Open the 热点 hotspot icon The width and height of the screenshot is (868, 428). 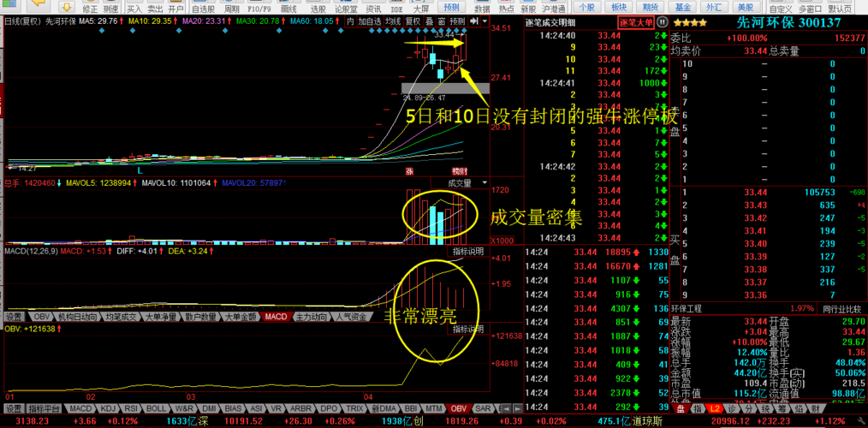506,7
